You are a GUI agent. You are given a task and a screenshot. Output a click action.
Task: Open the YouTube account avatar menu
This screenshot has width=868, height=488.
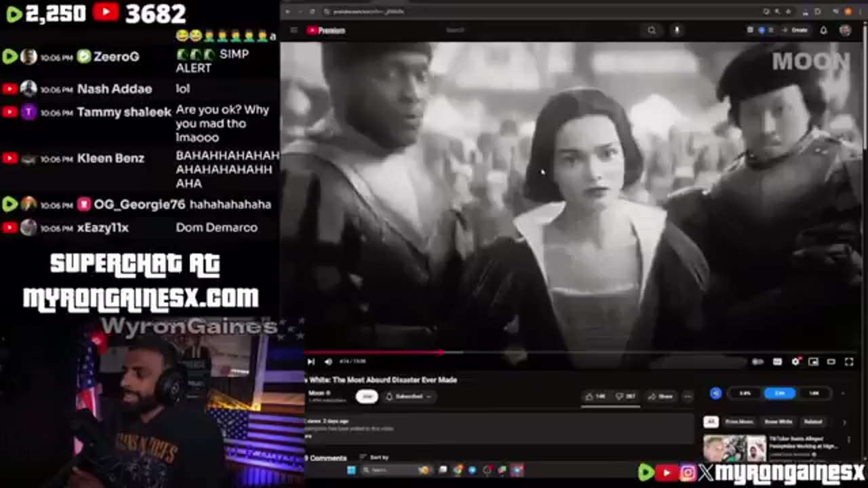pyautogui.click(x=845, y=30)
